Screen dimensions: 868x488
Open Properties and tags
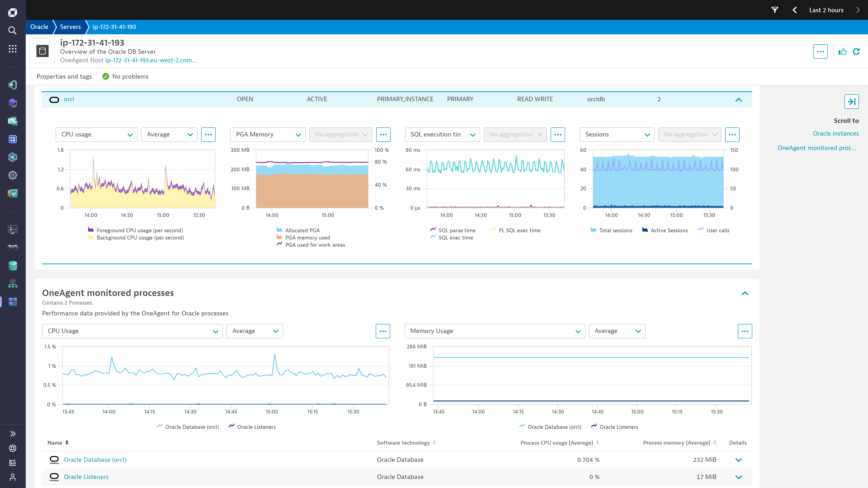coord(64,76)
